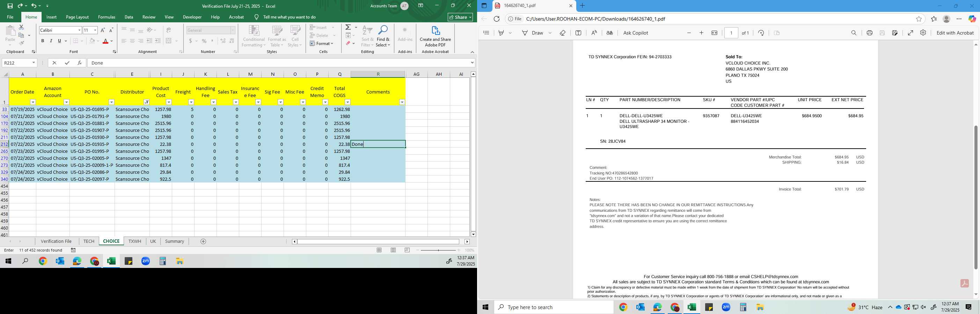Toggle Bold formatting in Font group

tap(43, 41)
